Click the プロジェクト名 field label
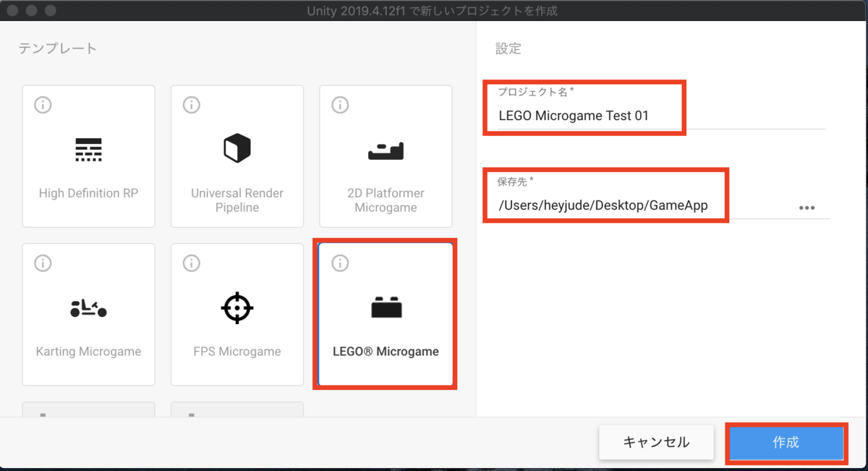868x471 pixels. tap(535, 92)
